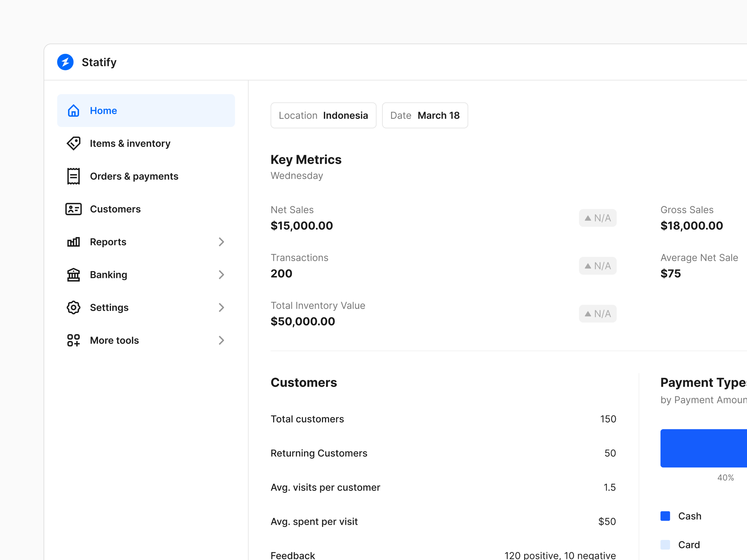Click the Payment Types heading

[x=704, y=383]
